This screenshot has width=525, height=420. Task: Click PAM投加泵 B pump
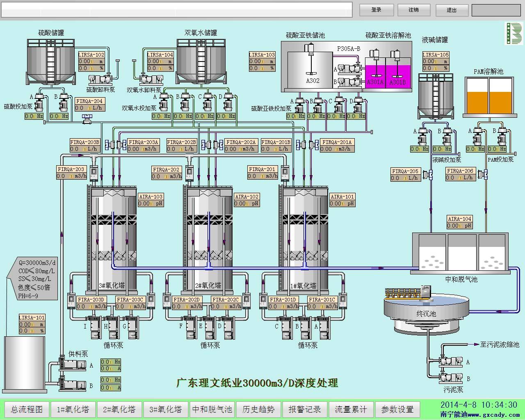[502, 137]
